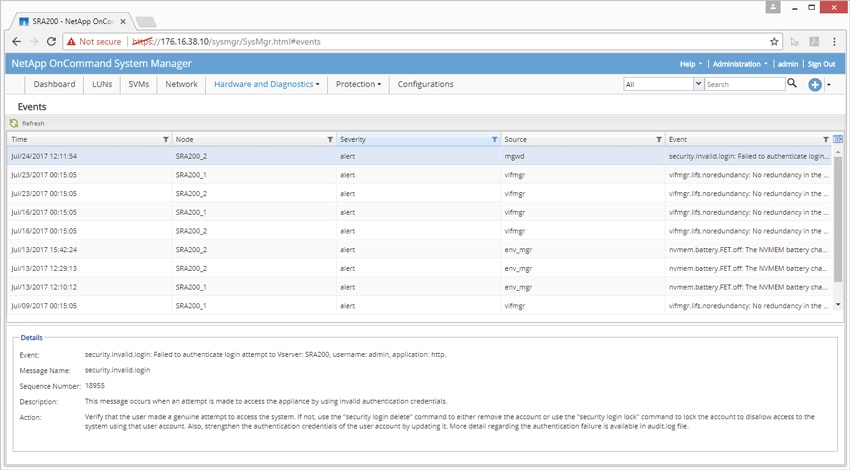Reload the page with the refresh icon
This screenshot has width=850, height=470.
coord(51,42)
